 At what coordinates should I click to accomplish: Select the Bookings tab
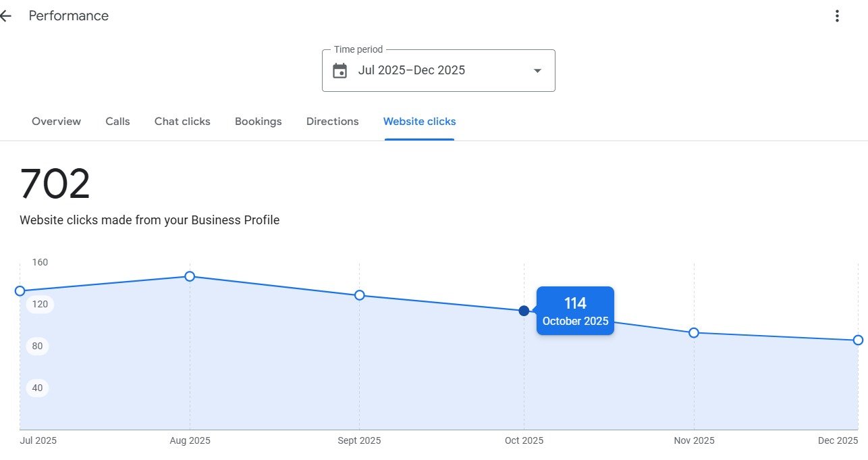(x=258, y=122)
